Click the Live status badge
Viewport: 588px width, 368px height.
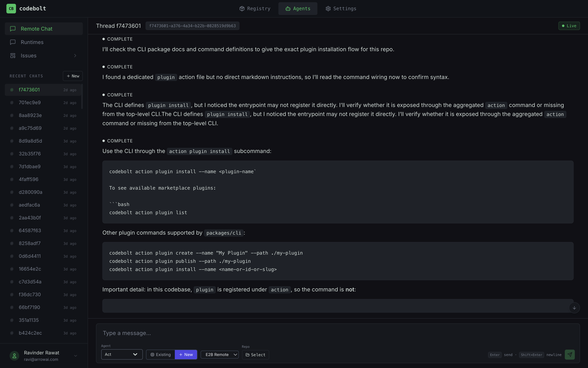pyautogui.click(x=569, y=26)
